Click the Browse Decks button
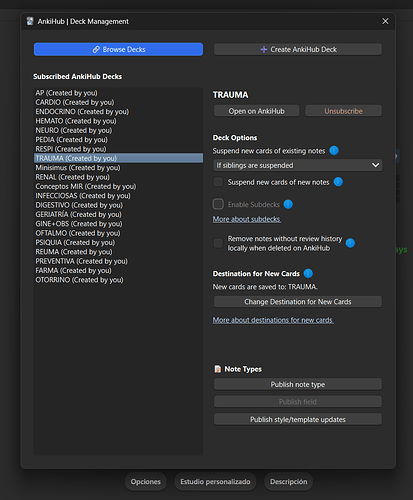This screenshot has width=413, height=500. [118, 49]
